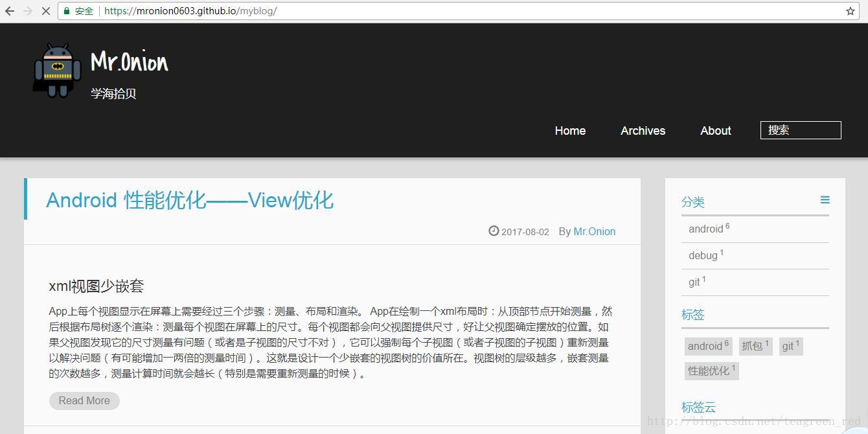
Task: Stop page loading with the X button
Action: (x=46, y=11)
